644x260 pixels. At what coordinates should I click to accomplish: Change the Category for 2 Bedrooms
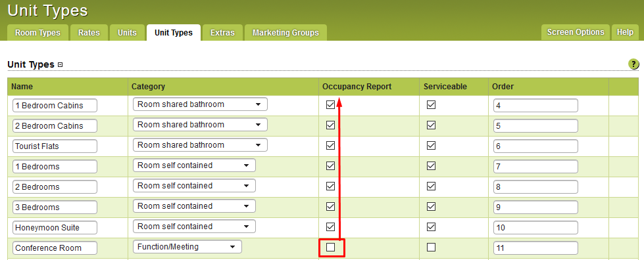[194, 186]
